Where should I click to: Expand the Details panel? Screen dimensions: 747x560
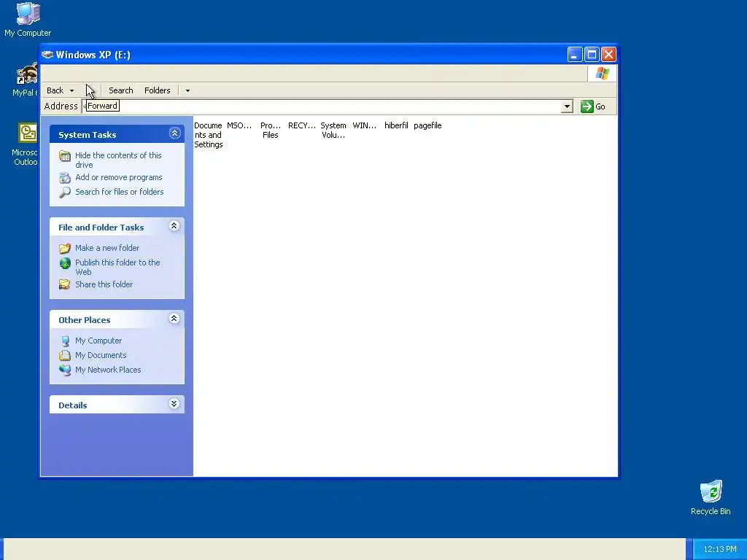174,404
